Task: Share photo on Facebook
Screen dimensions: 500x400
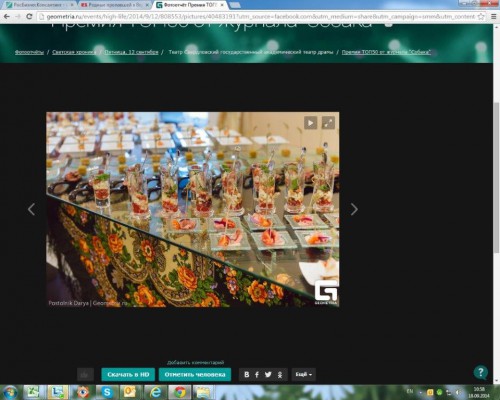Action: pyautogui.click(x=257, y=375)
